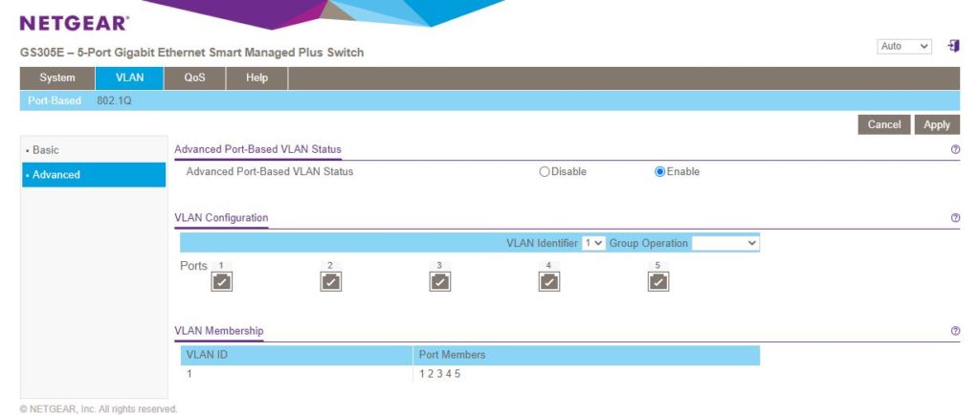Viewport: 980px width, 418px height.
Task: Select Basic in the left sidebar
Action: click(x=46, y=150)
